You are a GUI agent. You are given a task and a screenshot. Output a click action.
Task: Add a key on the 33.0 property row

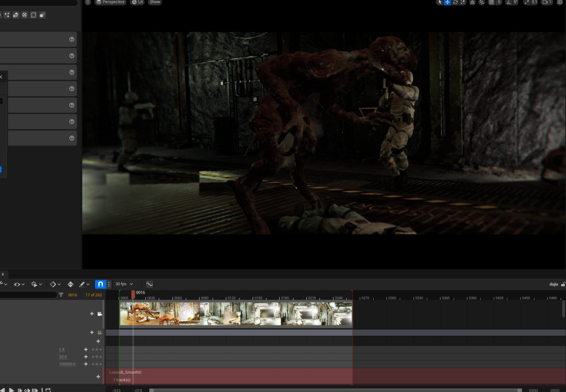[86, 357]
